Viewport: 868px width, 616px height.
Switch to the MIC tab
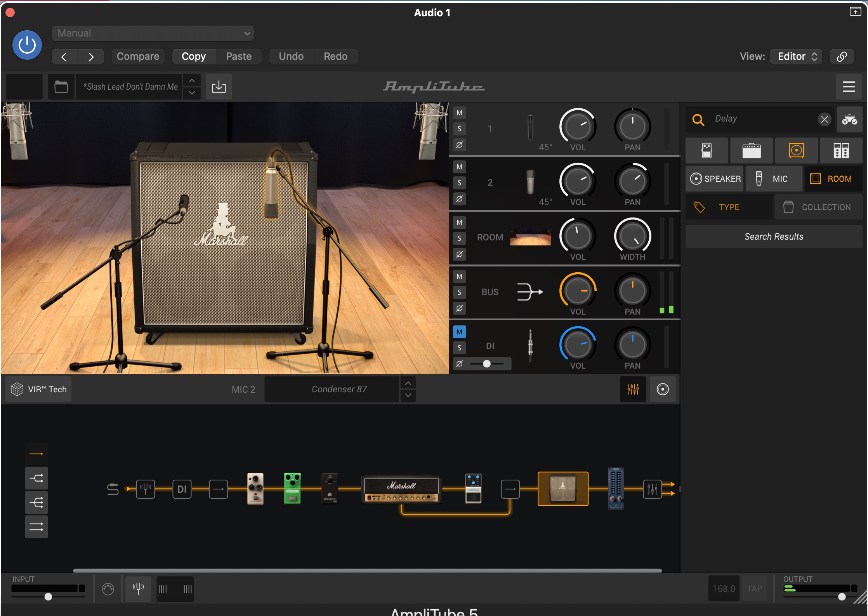click(x=774, y=179)
